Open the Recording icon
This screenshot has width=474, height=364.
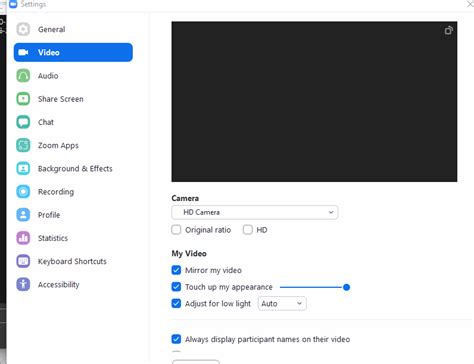[x=23, y=192]
